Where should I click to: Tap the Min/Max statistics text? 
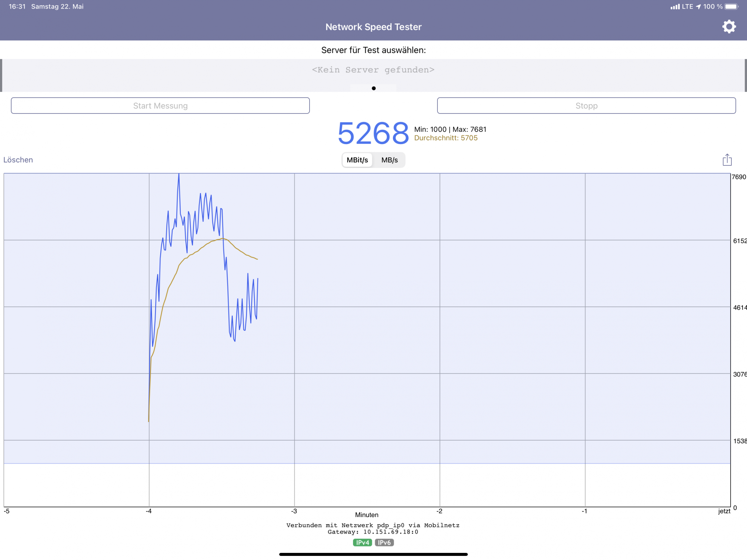pos(450,129)
